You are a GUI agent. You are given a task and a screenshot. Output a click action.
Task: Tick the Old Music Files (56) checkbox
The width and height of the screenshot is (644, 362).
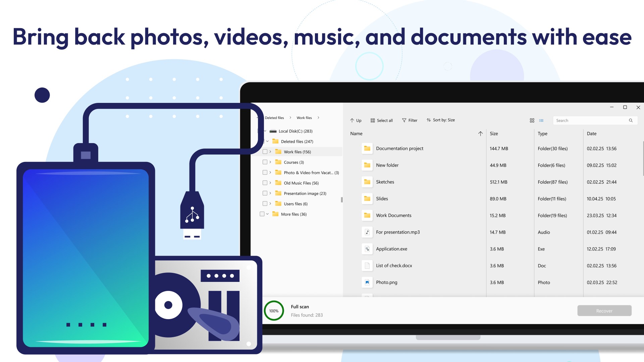tap(265, 183)
